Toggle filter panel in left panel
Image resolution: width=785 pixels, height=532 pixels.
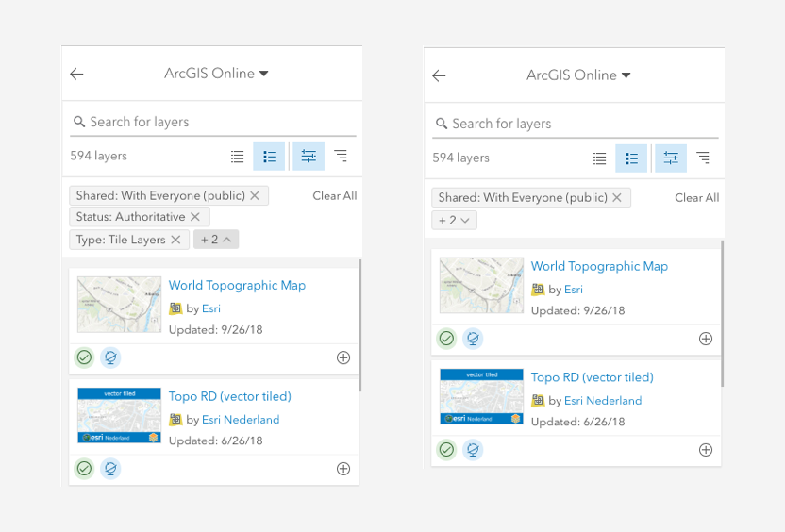tap(309, 157)
